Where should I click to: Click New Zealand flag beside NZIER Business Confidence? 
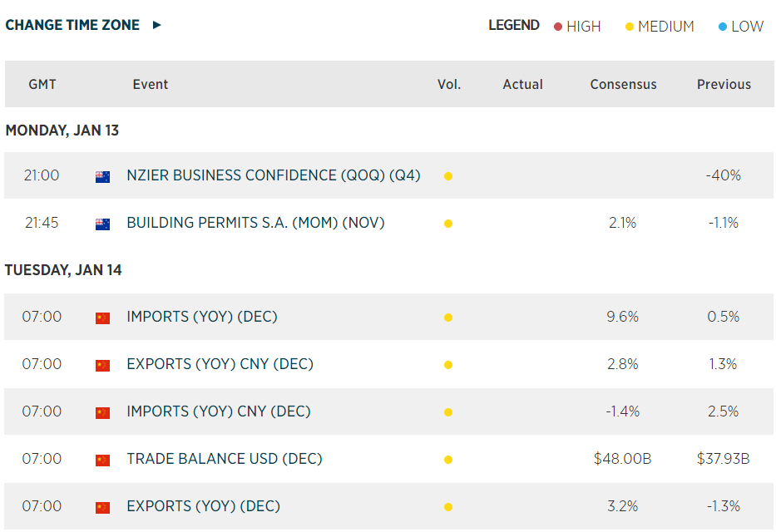pyautogui.click(x=102, y=176)
